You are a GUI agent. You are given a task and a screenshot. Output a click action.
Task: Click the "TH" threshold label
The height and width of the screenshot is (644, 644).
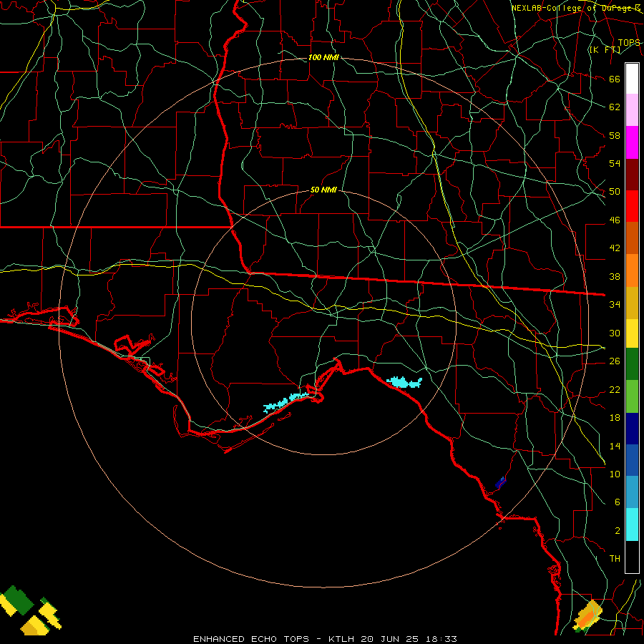(x=615, y=559)
